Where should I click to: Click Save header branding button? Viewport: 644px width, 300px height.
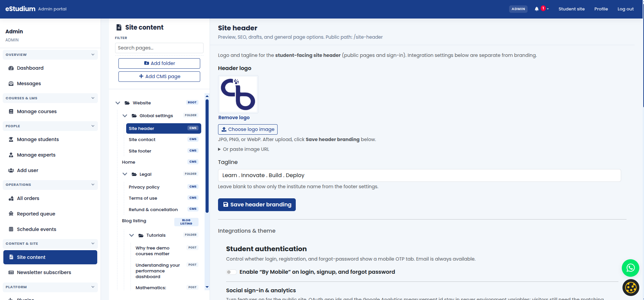point(257,205)
